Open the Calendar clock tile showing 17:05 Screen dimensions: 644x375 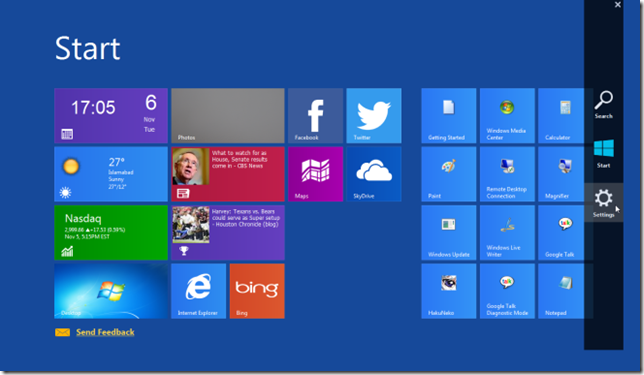[111, 116]
